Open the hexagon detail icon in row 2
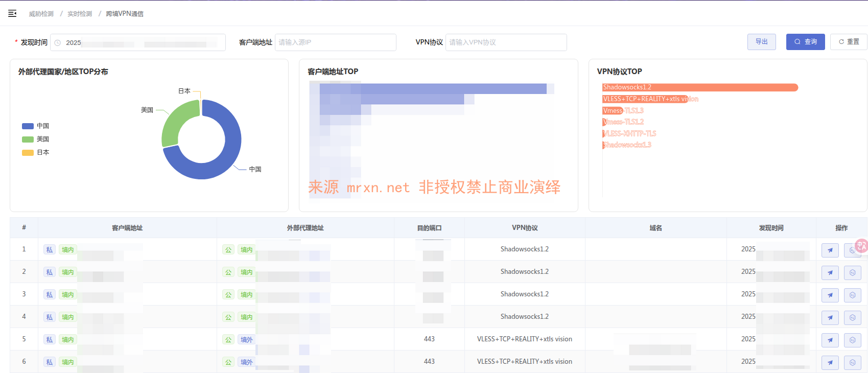This screenshot has width=868, height=373. click(x=853, y=273)
